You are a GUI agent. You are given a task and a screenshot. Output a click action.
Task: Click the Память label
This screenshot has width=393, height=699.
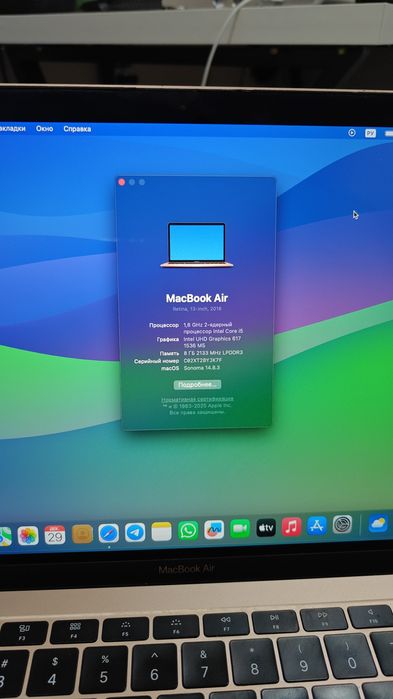[169, 353]
